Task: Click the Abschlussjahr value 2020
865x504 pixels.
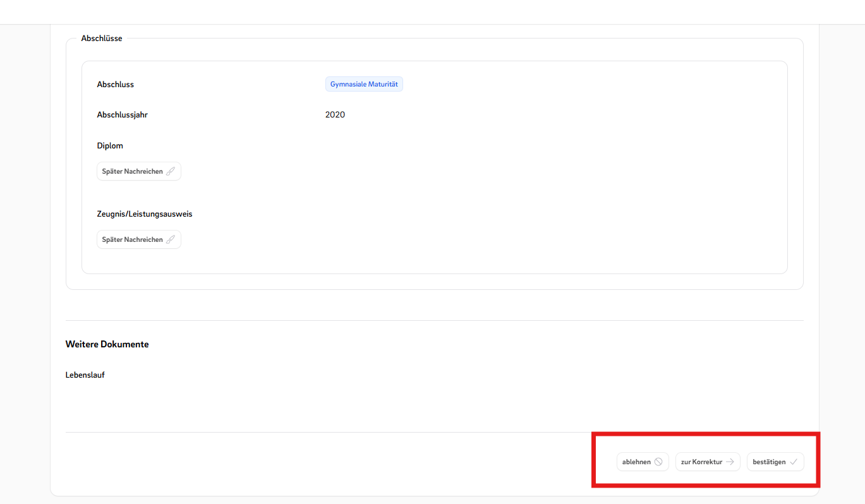Action: pyautogui.click(x=335, y=115)
